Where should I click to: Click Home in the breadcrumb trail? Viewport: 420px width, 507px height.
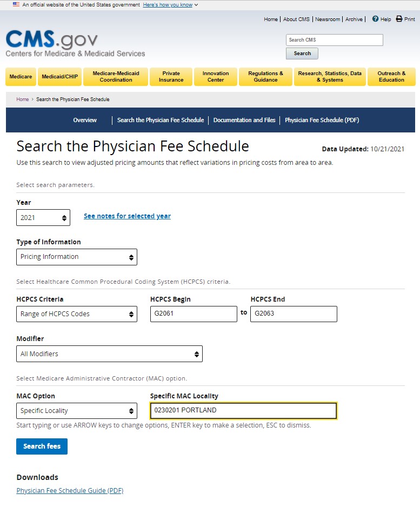[x=22, y=99]
